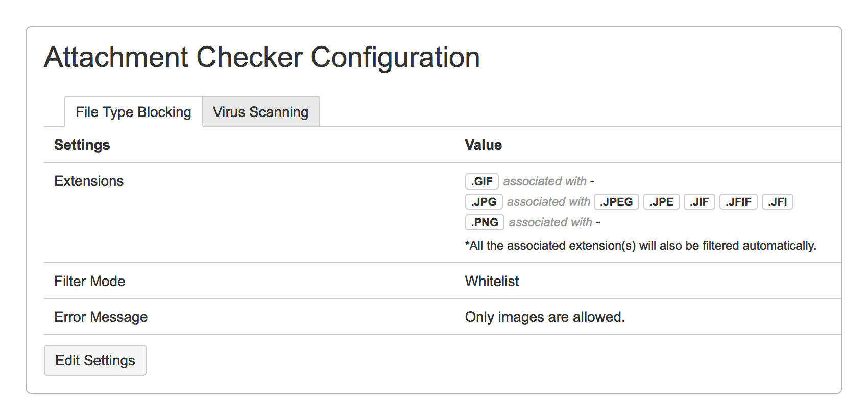Viewport: 868px width, 419px height.
Task: Click the Error Message settings label
Action: (101, 317)
